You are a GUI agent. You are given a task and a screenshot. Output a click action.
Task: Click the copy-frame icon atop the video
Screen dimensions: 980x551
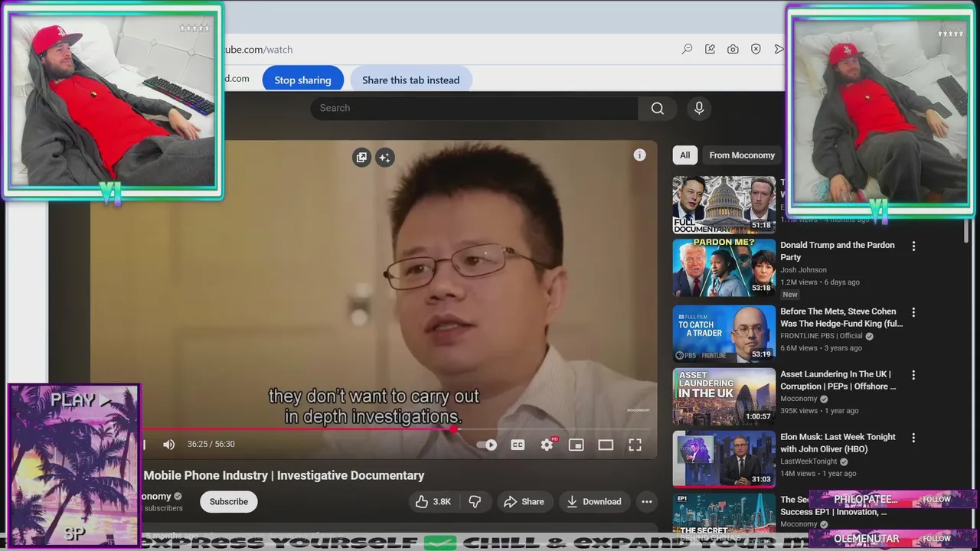click(x=361, y=157)
